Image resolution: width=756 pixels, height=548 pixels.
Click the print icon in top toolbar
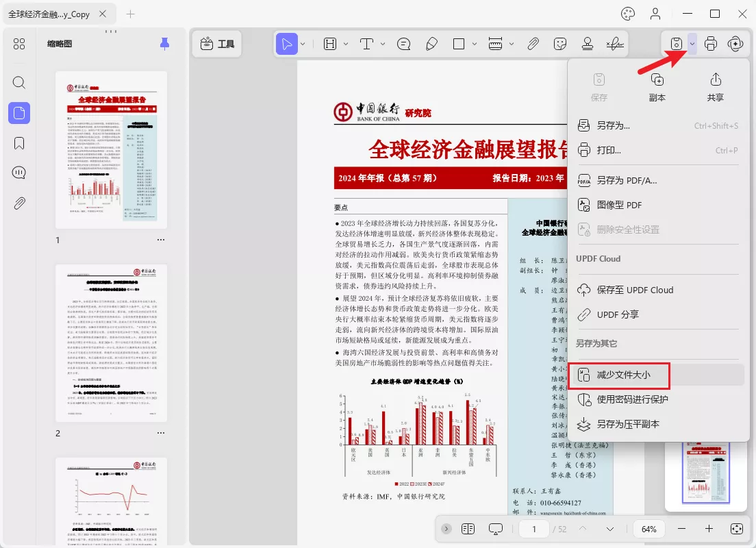tap(711, 44)
